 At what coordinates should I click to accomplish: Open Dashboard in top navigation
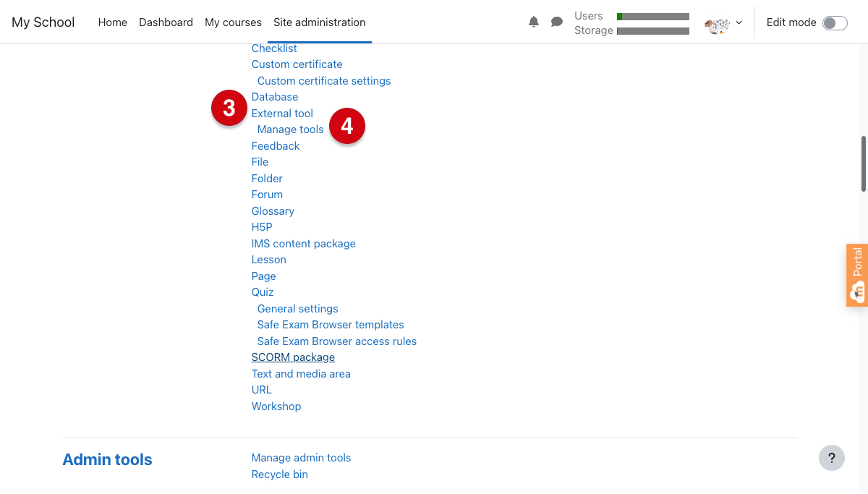click(x=166, y=22)
